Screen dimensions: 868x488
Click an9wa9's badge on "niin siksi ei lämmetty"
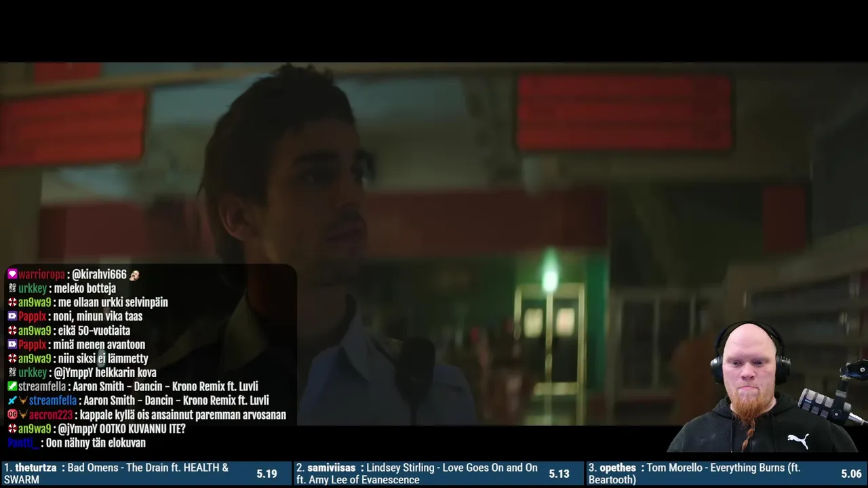(12, 359)
